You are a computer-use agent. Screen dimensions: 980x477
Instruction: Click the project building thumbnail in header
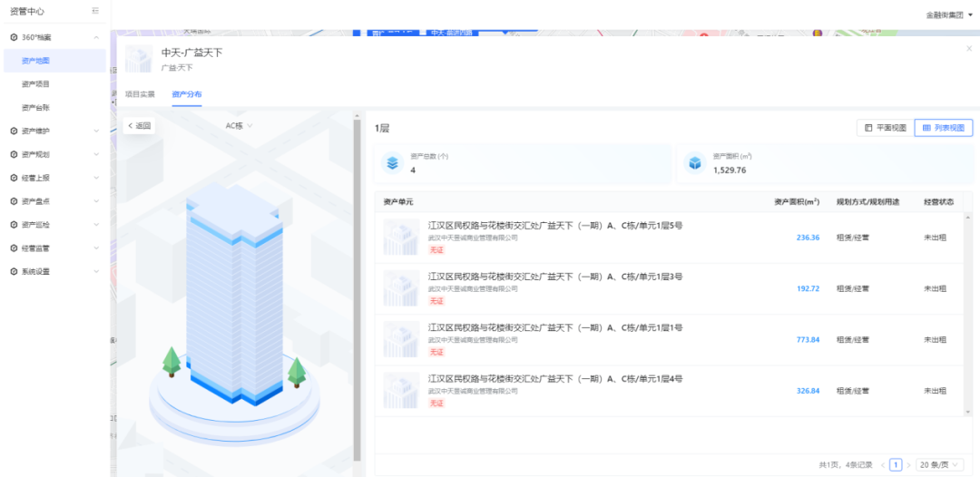tap(139, 59)
